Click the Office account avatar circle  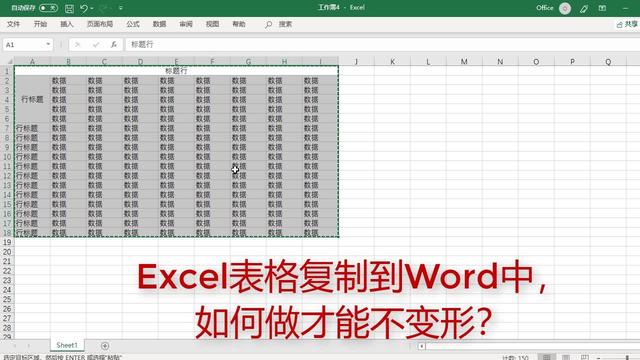[x=565, y=8]
